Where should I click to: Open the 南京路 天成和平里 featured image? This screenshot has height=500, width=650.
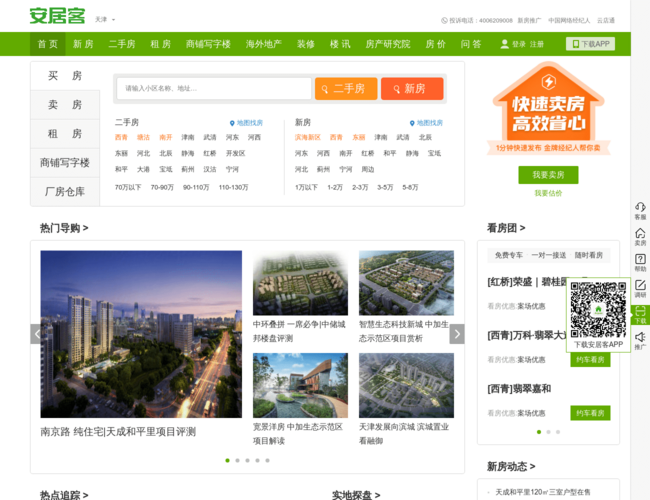tap(141, 334)
